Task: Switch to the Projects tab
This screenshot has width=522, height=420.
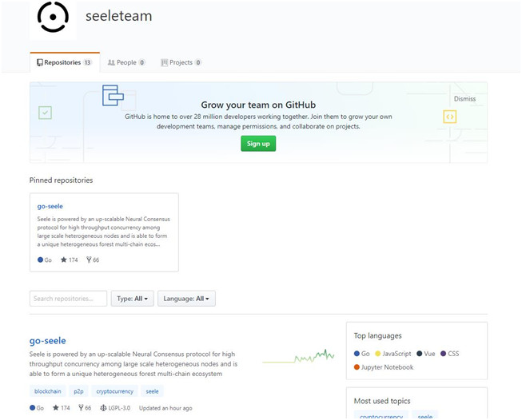Action: (181, 62)
